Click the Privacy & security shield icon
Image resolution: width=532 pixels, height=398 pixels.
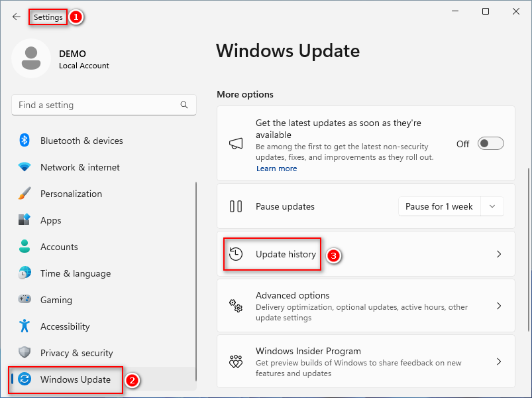25,352
